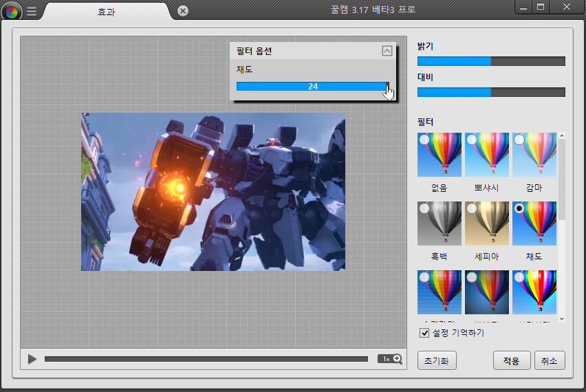Viewport: 586px width, 392px height.
Task: Click the 밝기 brightness slider
Action: 491,61
